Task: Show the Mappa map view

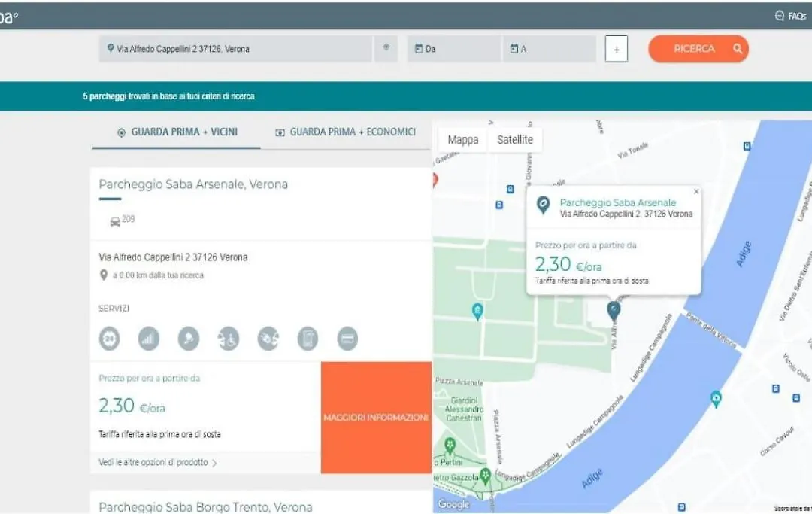Action: click(x=463, y=140)
